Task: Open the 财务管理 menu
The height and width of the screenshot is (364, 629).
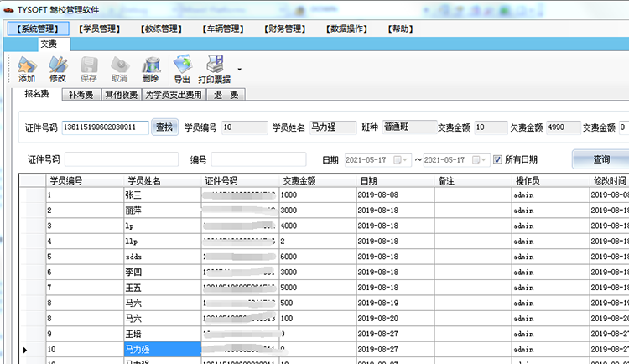Action: [277, 29]
